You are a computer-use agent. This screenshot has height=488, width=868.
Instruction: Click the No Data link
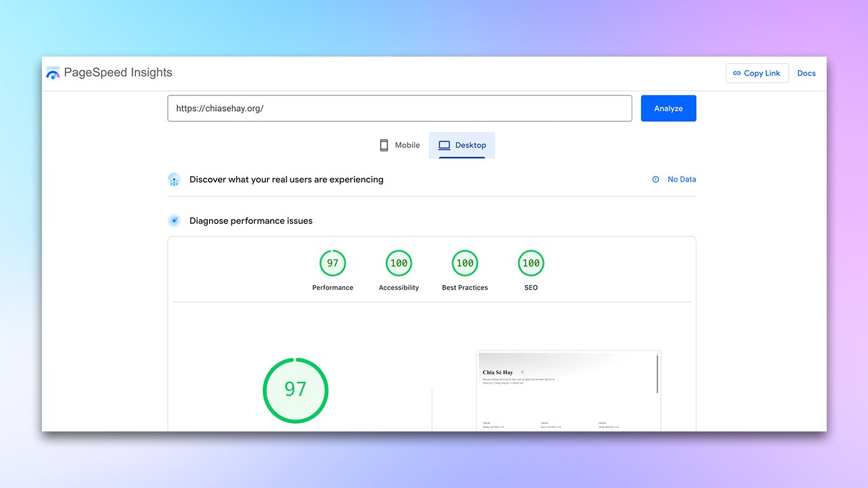pos(682,179)
